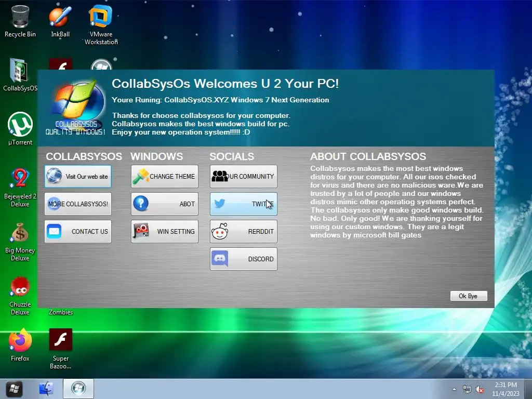532x399 pixels.
Task: Show hidden system tray icons arrow
Action: (454, 390)
